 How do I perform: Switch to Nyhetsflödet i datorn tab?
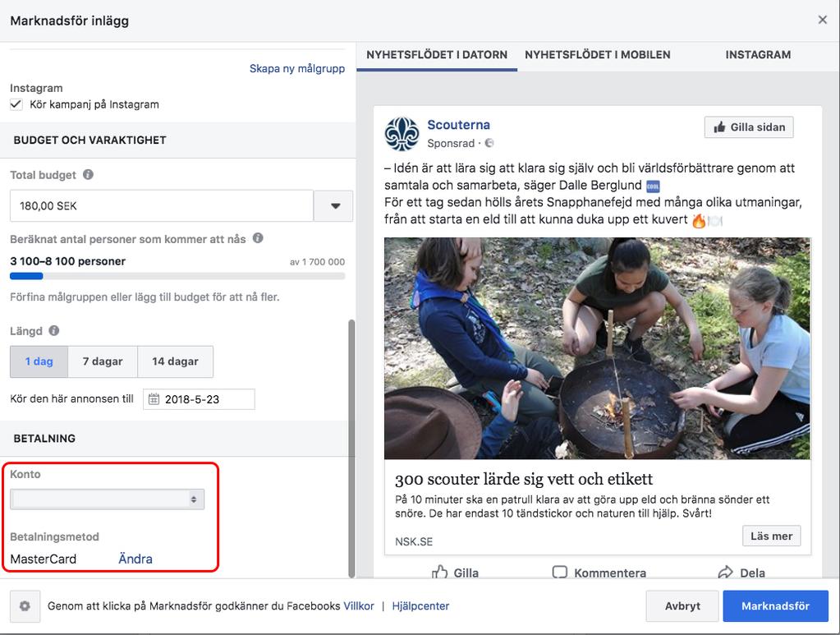point(437,55)
